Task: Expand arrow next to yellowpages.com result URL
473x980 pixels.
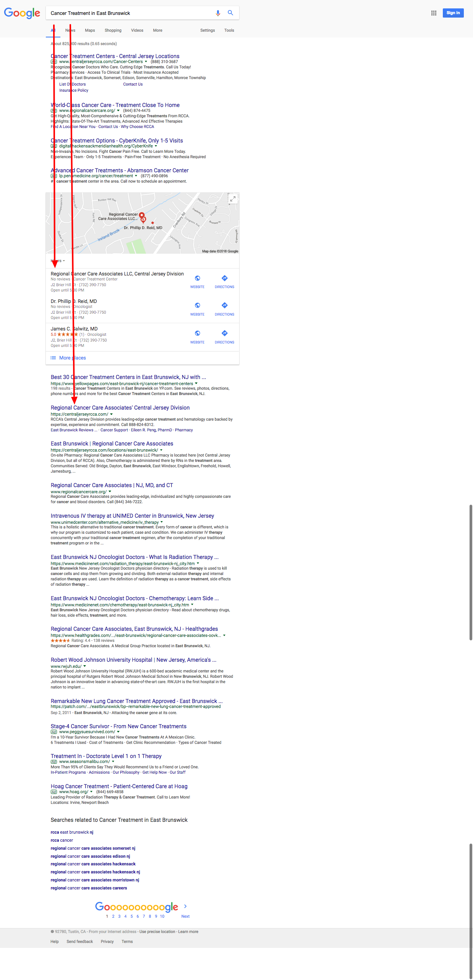Action: (196, 383)
